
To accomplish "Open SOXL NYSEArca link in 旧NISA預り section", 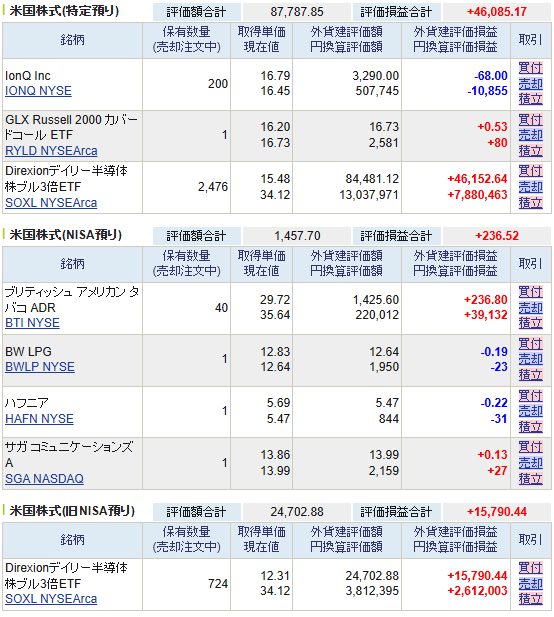I will pyautogui.click(x=51, y=599).
